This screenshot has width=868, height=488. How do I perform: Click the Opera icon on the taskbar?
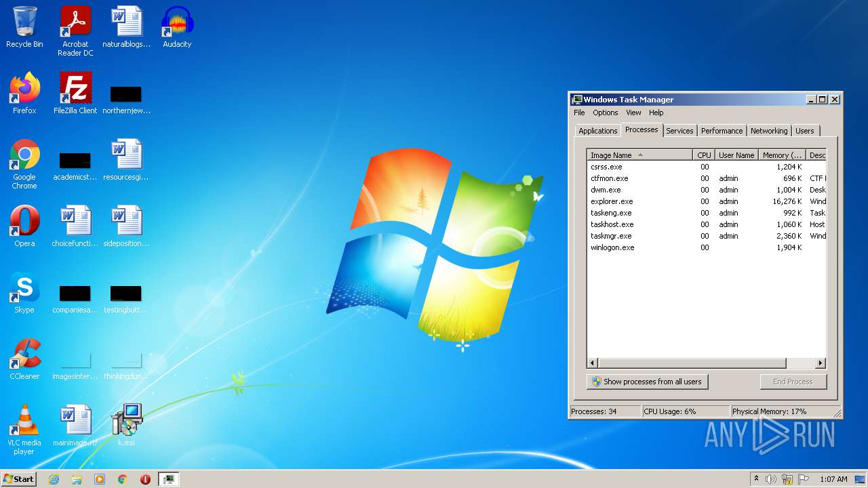point(146,479)
